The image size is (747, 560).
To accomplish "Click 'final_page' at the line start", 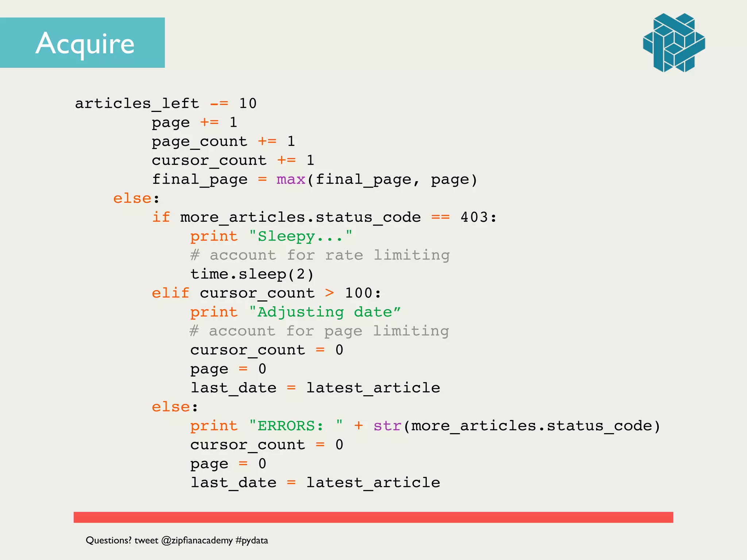I will click(x=200, y=179).
